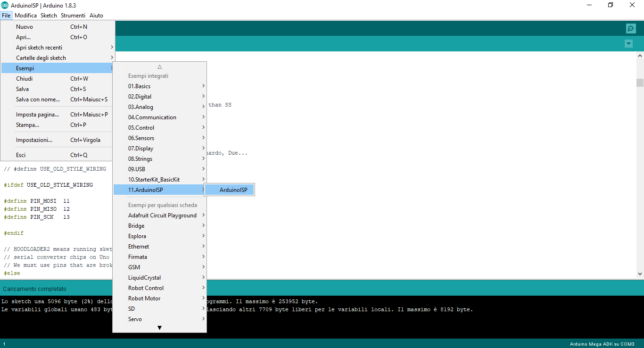Click the line number indicator in footer
The height and width of the screenshot is (348, 644).
[4, 344]
